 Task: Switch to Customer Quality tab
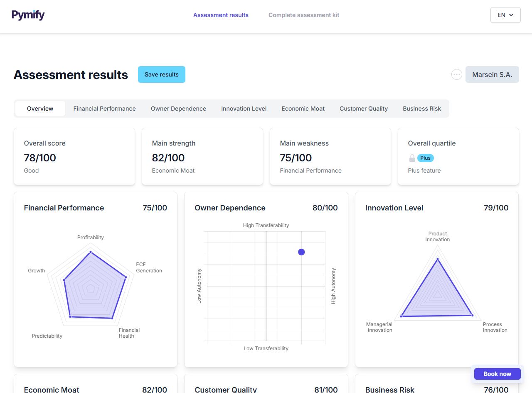364,109
